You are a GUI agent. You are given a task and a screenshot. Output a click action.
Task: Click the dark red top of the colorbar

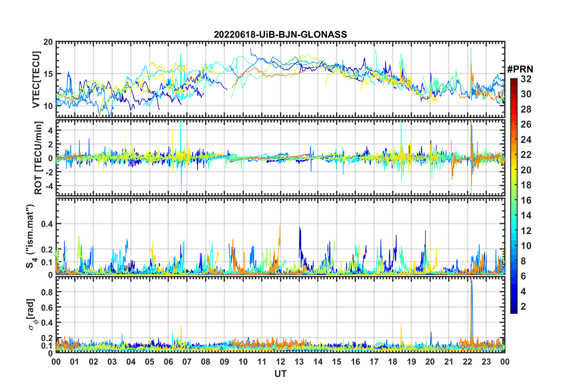(x=514, y=80)
